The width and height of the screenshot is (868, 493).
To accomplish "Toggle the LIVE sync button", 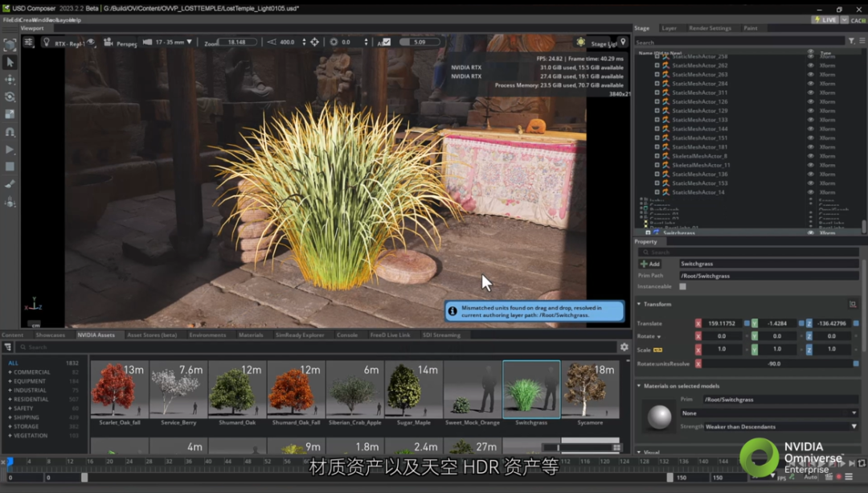I will (x=825, y=20).
